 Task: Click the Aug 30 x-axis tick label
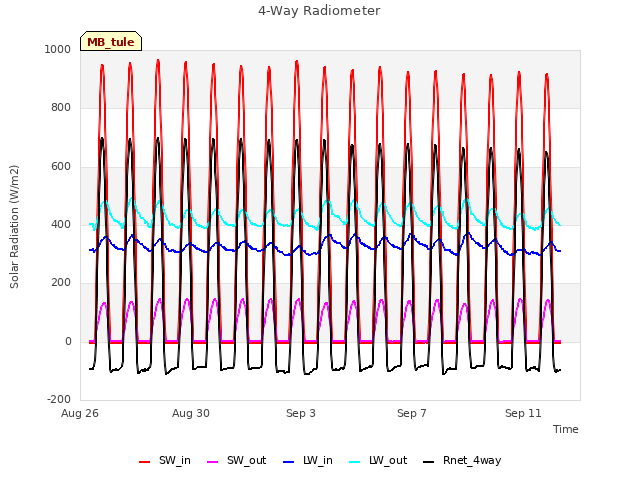191,413
